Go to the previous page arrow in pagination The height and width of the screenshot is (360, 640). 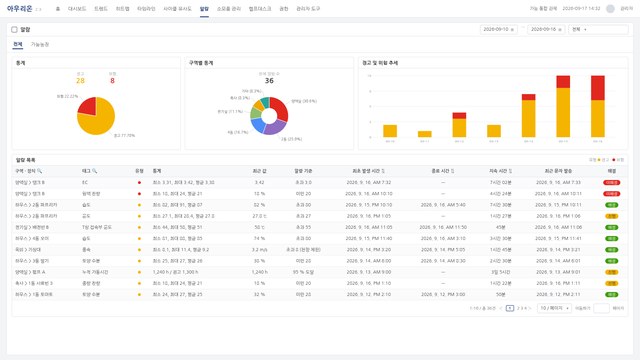[501, 308]
